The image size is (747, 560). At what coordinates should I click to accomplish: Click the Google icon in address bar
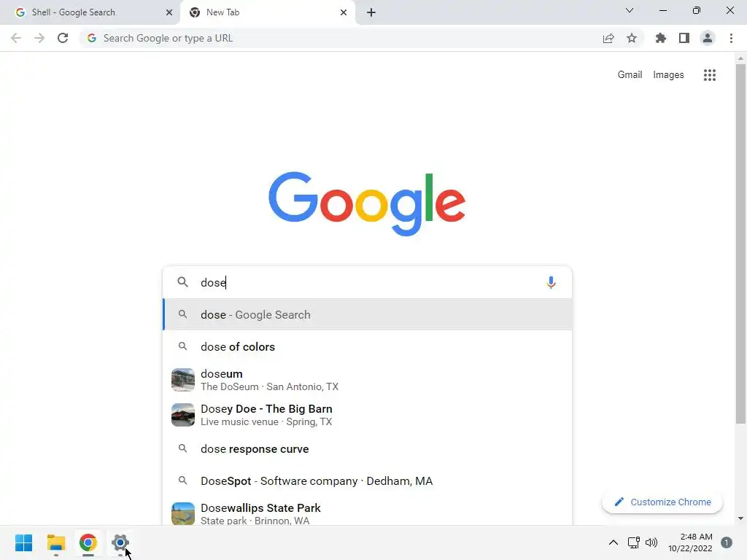click(x=92, y=38)
